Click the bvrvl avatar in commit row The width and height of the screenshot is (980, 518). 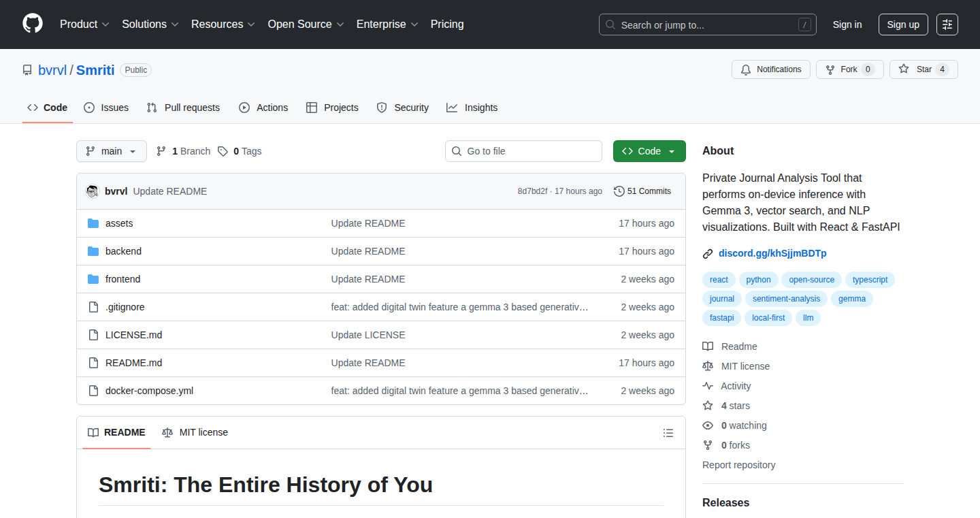(93, 191)
